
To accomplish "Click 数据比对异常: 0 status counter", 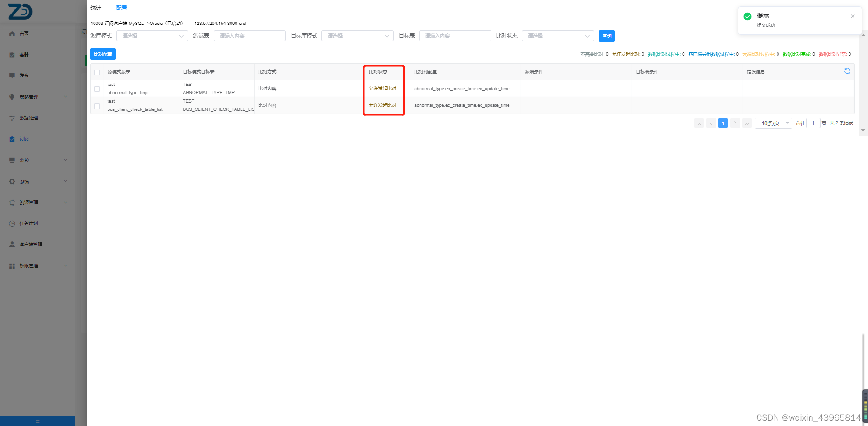I will coord(835,54).
